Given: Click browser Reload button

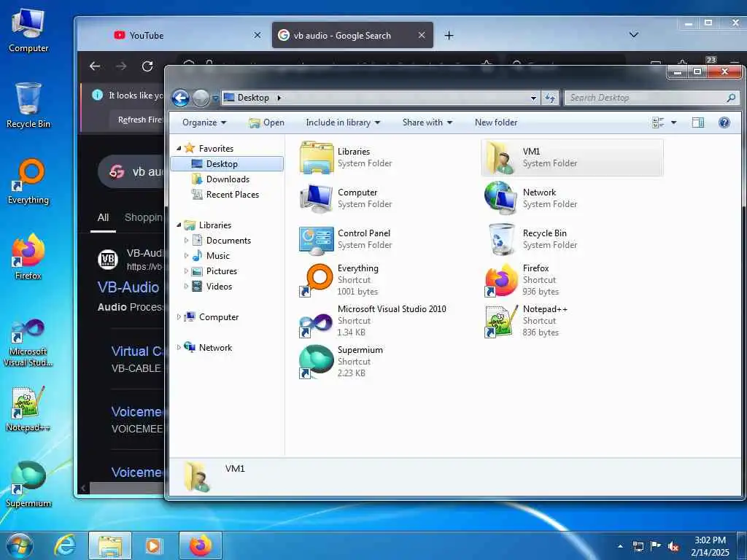Looking at the screenshot, I should (x=147, y=66).
